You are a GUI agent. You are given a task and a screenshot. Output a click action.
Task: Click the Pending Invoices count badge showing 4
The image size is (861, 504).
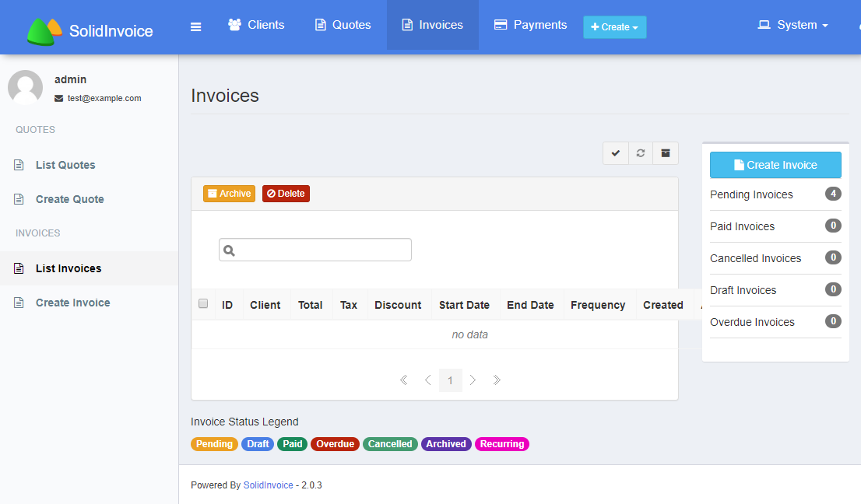(835, 194)
